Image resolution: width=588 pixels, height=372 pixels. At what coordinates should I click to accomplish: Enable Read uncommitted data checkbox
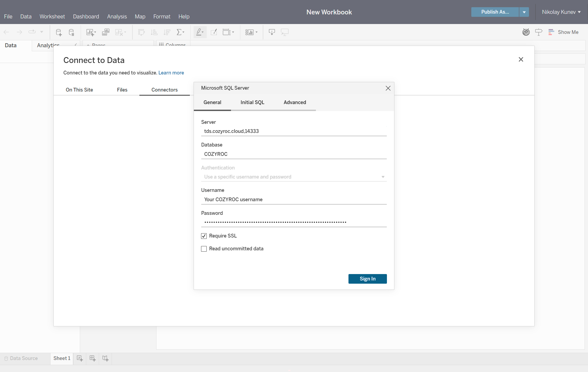tap(204, 249)
